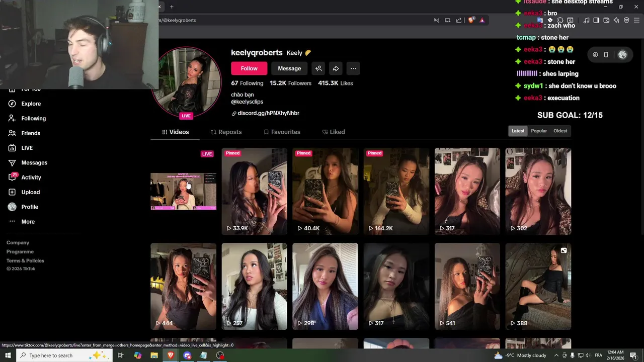Open the Brave Wallet icon
Viewport: 644px width, 362px height.
point(606,20)
